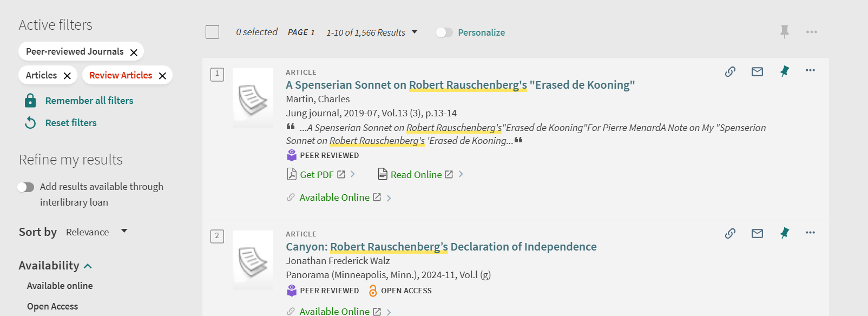Remove the Articles active filter
The width and height of the screenshot is (868, 316).
pyautogui.click(x=67, y=76)
